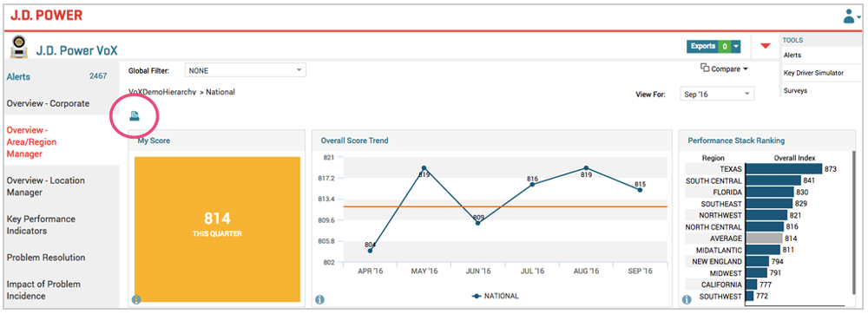Select Overview - Location Manager

point(46,186)
